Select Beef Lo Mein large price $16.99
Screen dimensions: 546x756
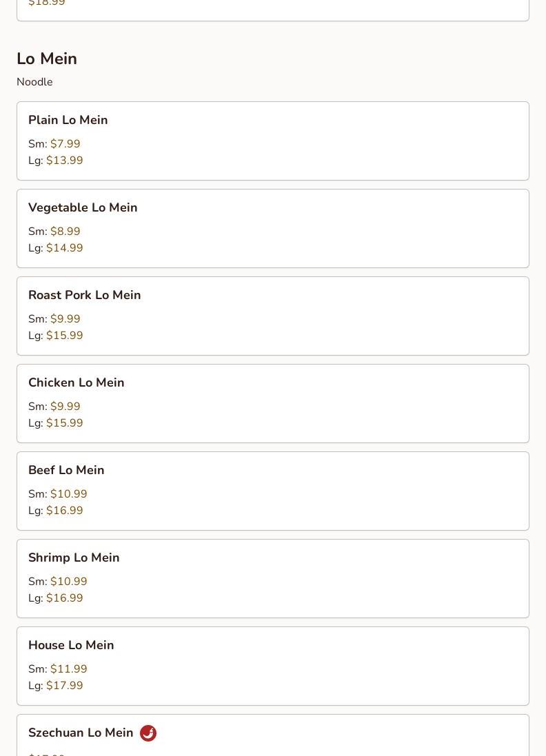64,511
